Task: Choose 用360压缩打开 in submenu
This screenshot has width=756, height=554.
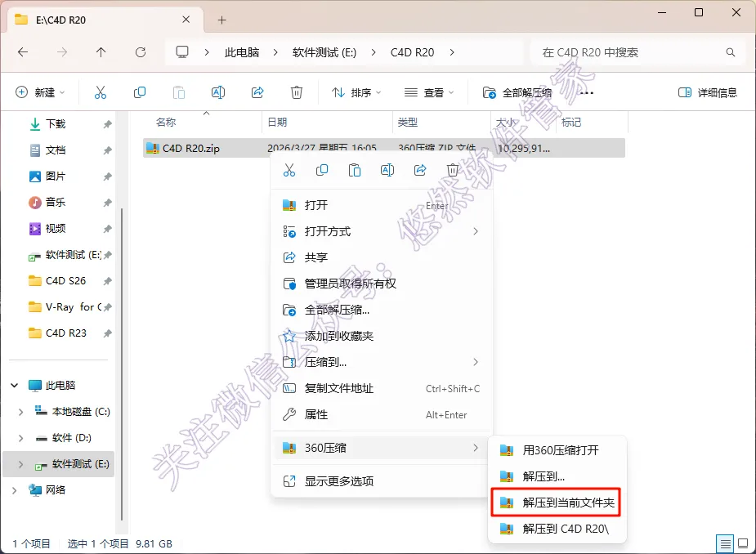Action: (x=557, y=450)
